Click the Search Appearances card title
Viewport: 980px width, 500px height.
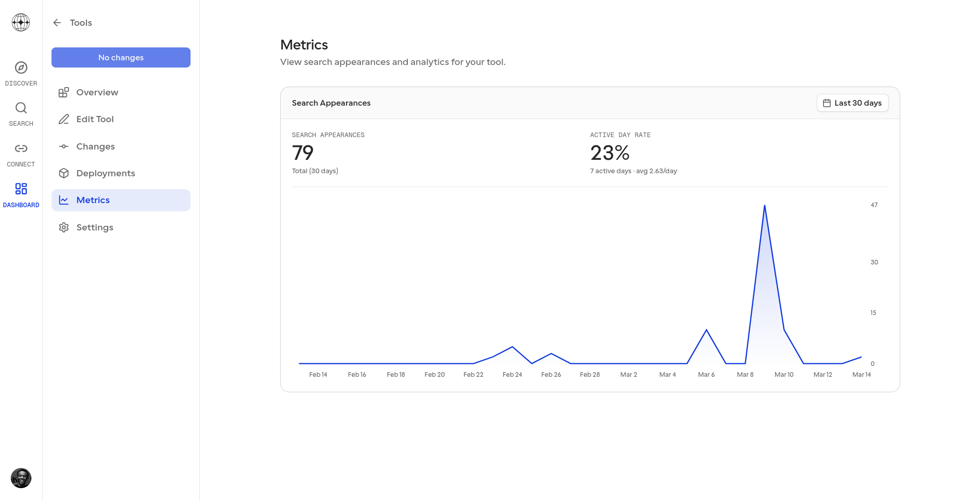331,103
